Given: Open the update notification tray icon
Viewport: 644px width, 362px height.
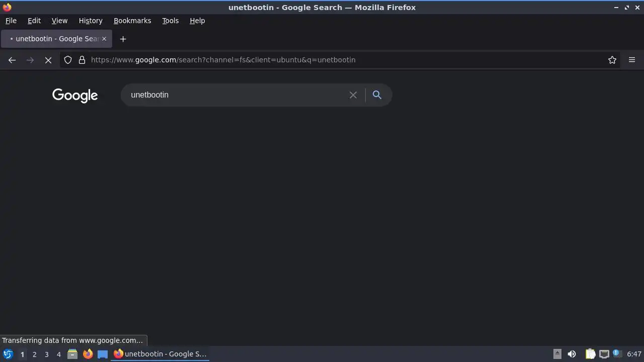Looking at the screenshot, I should click(x=617, y=353).
